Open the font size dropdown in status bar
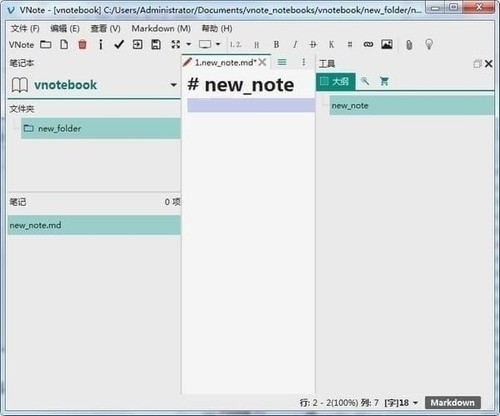Screen dimensions: 500x416 (x=415, y=403)
